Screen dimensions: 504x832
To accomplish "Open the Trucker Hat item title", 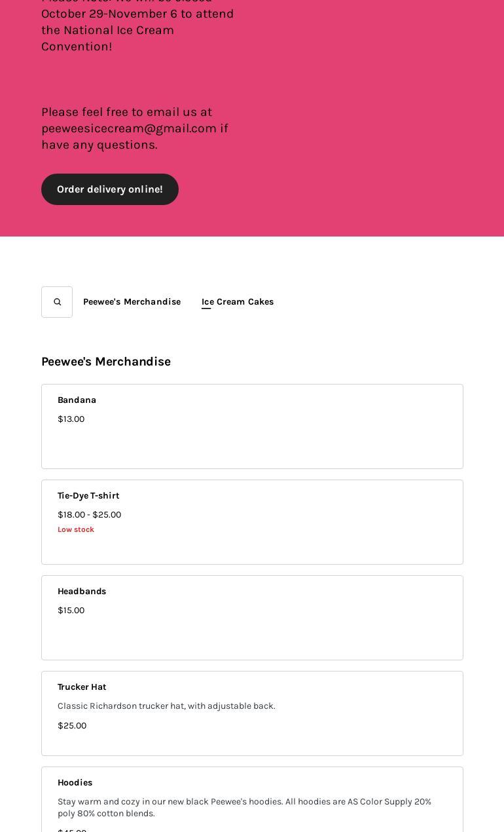I will (82, 687).
